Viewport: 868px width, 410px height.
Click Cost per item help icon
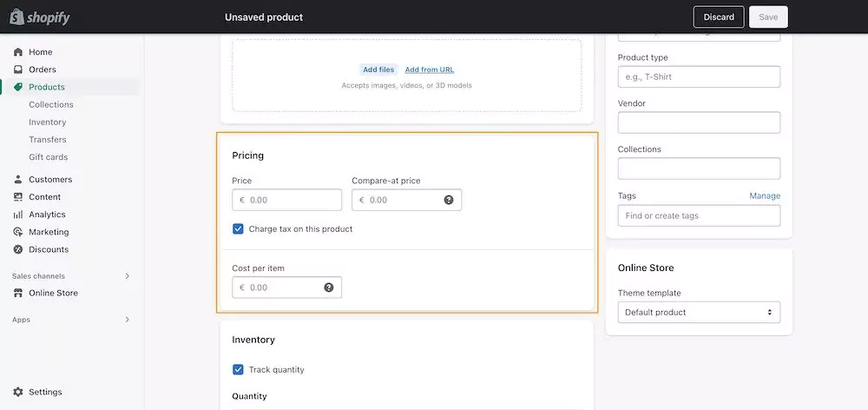329,288
